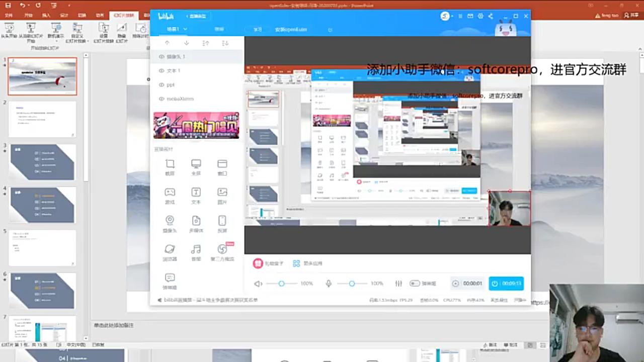644x362 pixels.
Task: Open the 第三方推流 third-party streaming option
Action: (x=222, y=251)
